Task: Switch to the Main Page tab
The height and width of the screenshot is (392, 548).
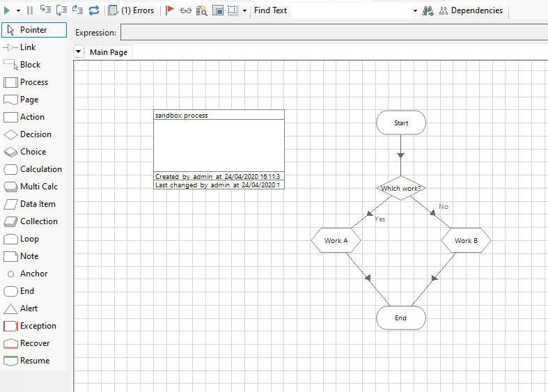Action: tap(108, 52)
